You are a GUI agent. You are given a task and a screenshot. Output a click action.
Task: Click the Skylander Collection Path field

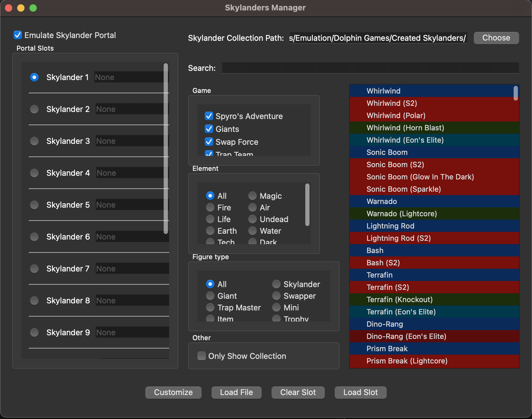click(x=378, y=38)
